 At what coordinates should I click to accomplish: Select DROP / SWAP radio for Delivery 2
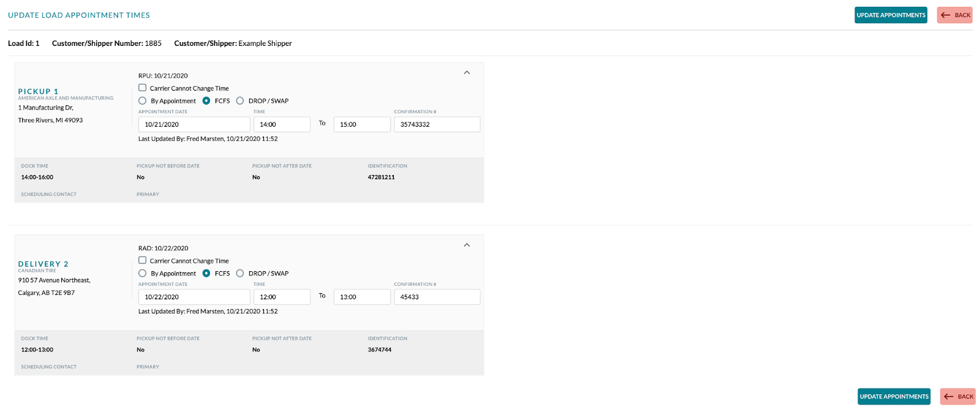click(x=240, y=274)
